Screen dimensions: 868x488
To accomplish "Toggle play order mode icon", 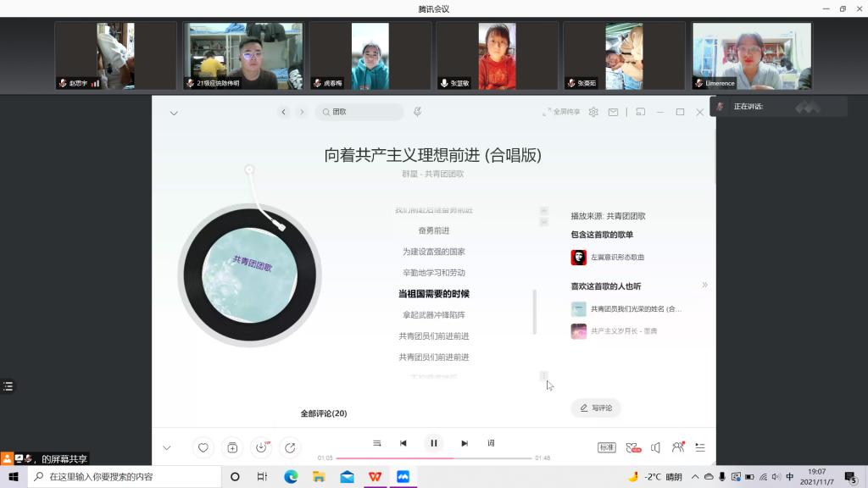I will [x=377, y=443].
